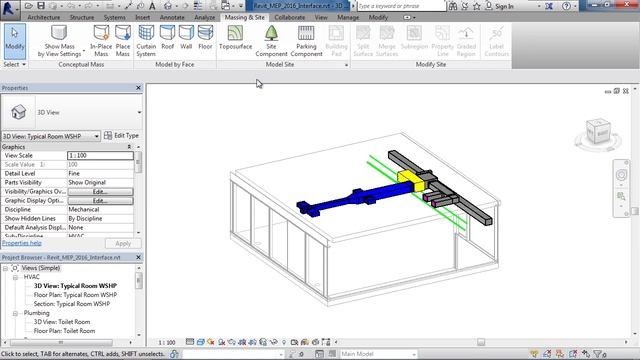Viewport: 640px width, 360px height.
Task: Collapse the Views (Simple) tree node
Action: 5,268
